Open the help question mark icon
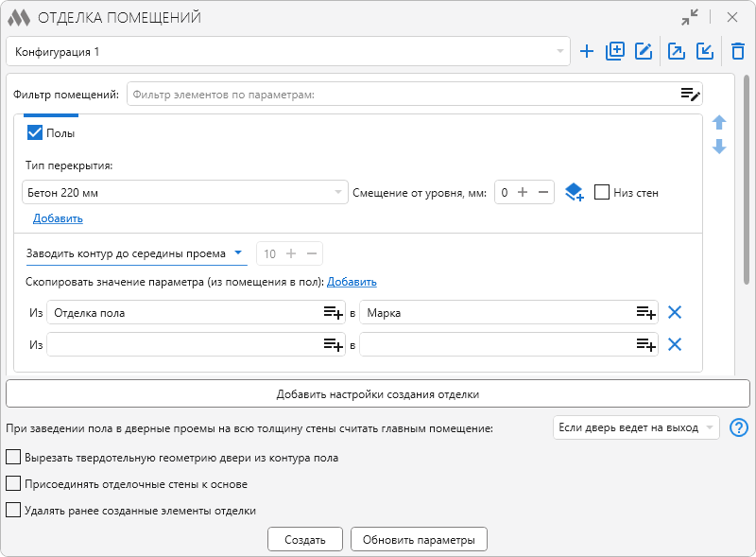 point(739,428)
